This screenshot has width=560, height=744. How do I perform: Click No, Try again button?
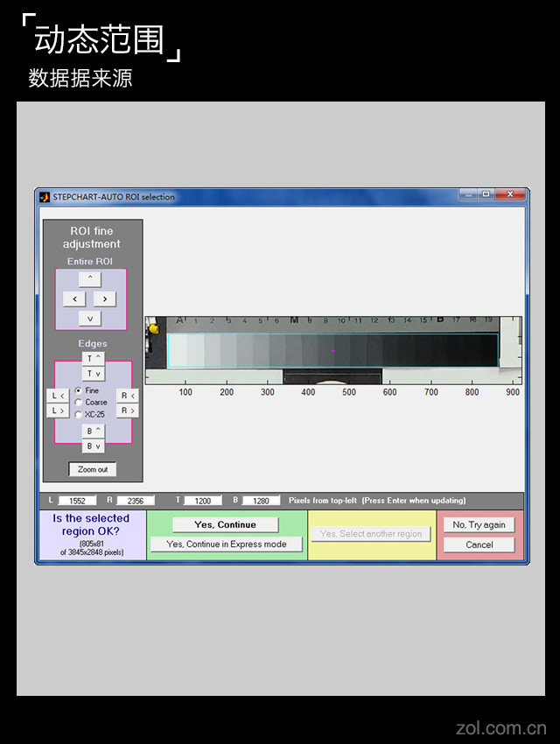(479, 525)
